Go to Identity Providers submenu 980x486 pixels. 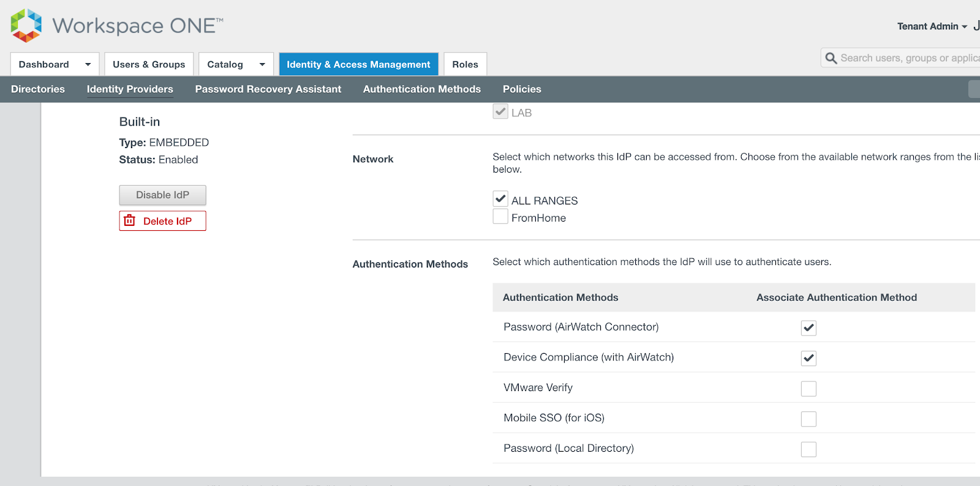(130, 89)
